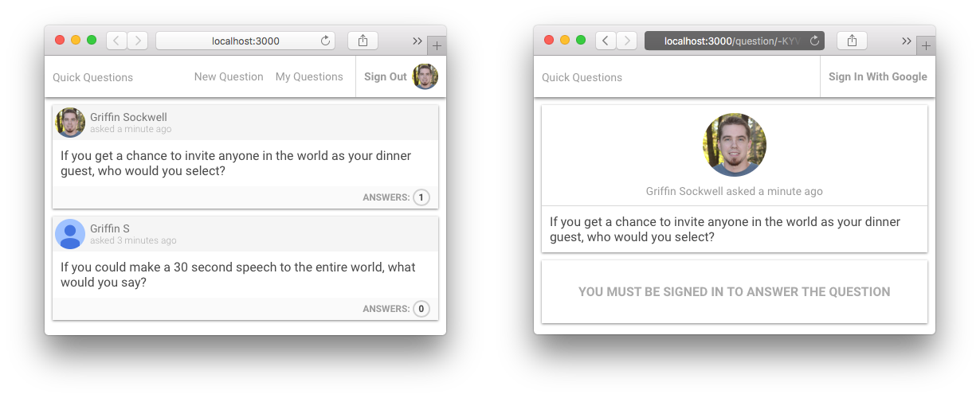Image resolution: width=980 pixels, height=398 pixels.
Task: Reload page in right question window
Action: pos(814,41)
